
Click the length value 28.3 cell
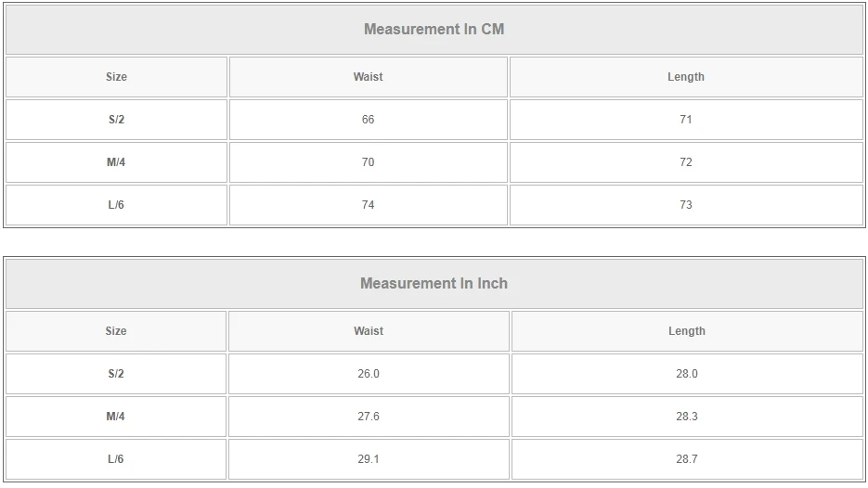pos(687,417)
